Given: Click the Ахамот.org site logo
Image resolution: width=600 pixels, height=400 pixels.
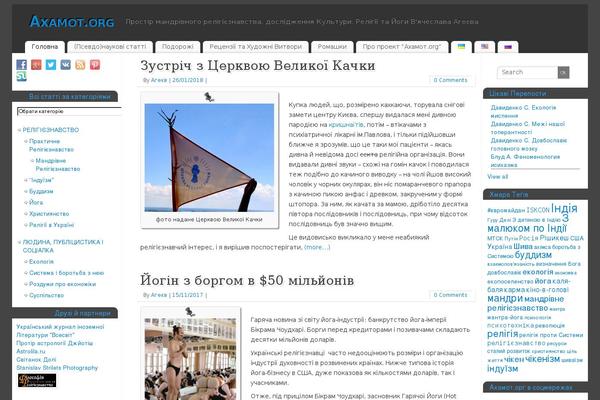Looking at the screenshot, I should click(x=72, y=22).
